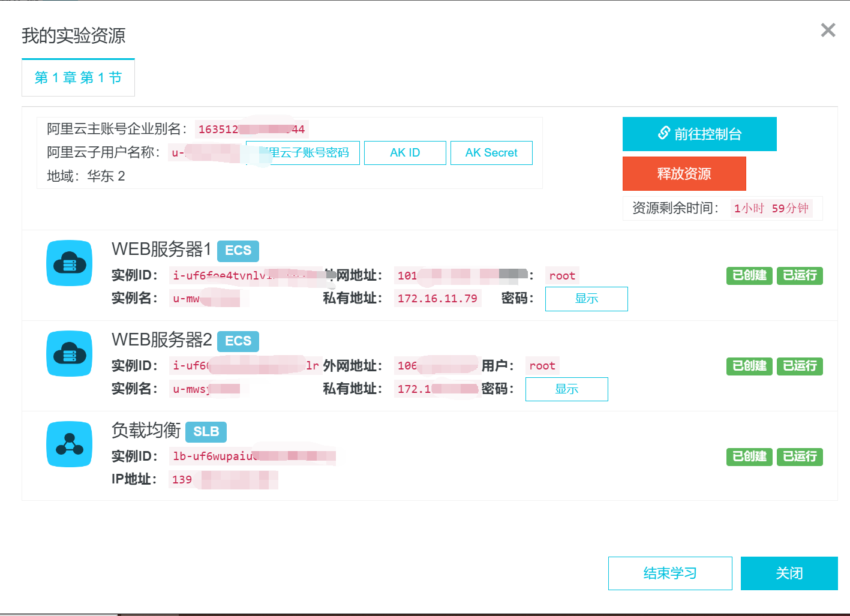Show password for WEB服务器2
The image size is (850, 616).
[567, 389]
